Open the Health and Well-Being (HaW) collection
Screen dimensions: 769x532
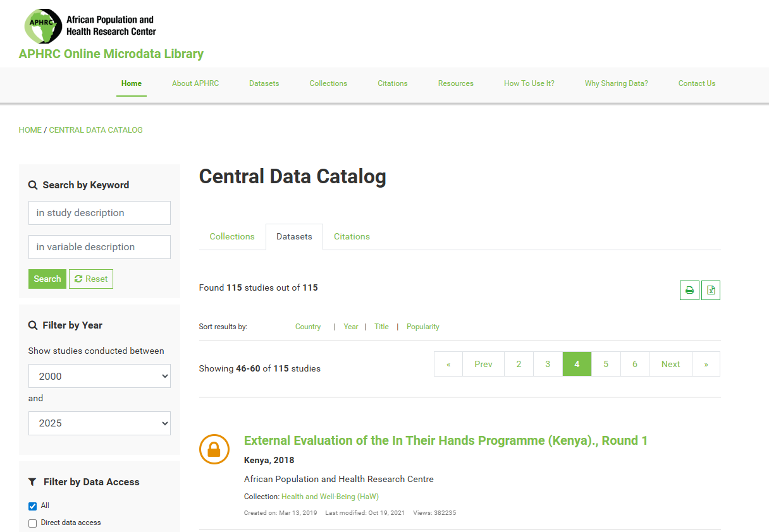pos(329,497)
